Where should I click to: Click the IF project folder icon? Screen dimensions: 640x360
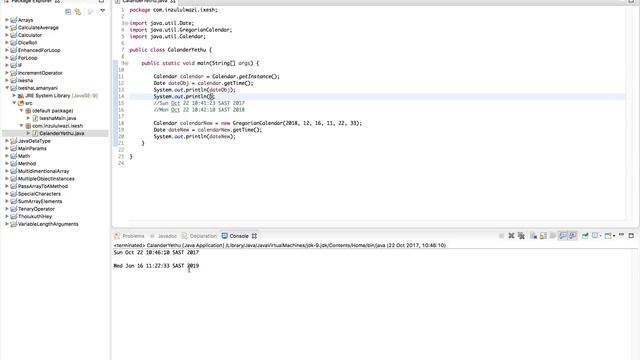point(13,65)
